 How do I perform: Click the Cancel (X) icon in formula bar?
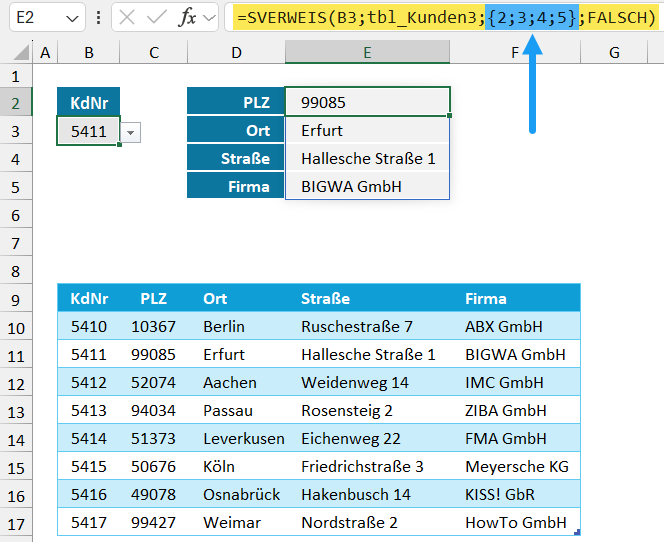128,18
